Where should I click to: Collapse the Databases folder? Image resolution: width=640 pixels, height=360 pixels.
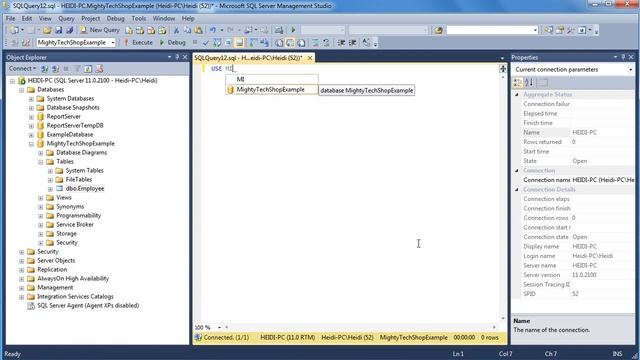coord(22,90)
